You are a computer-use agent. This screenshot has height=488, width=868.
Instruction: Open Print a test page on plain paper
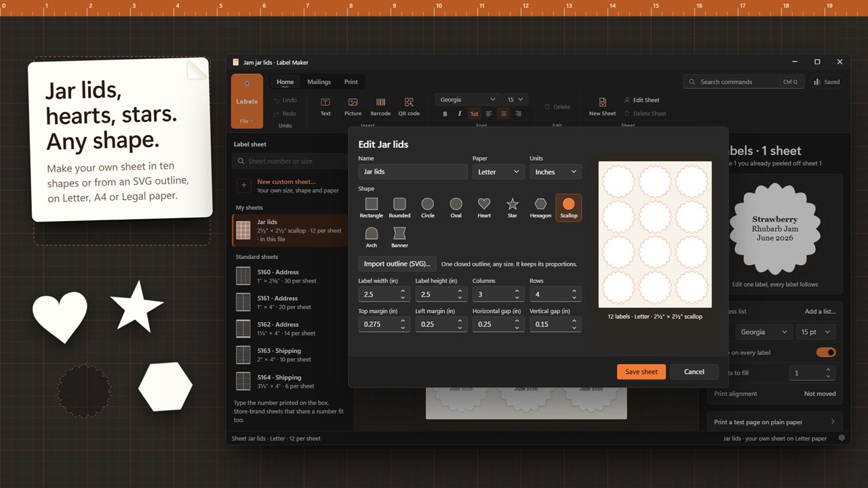(x=775, y=422)
